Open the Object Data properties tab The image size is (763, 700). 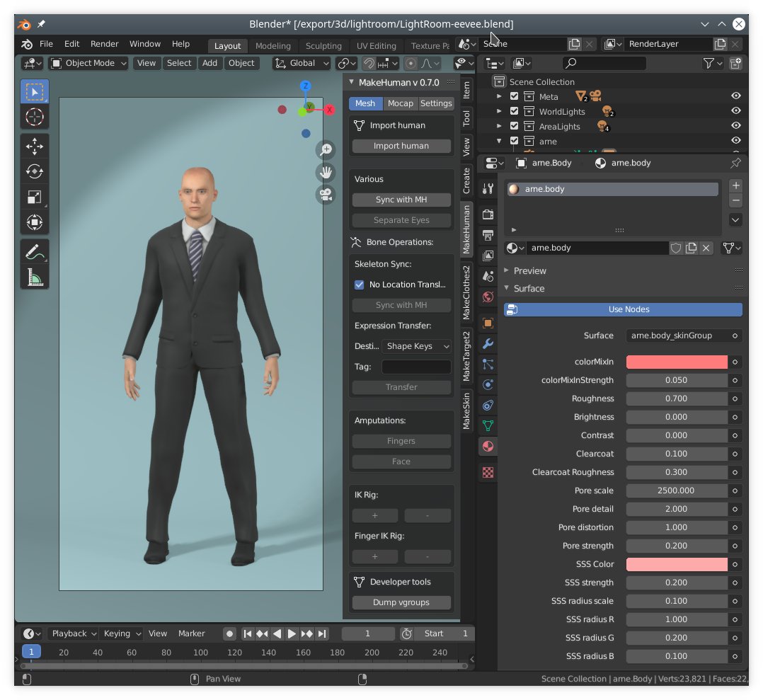(x=488, y=425)
